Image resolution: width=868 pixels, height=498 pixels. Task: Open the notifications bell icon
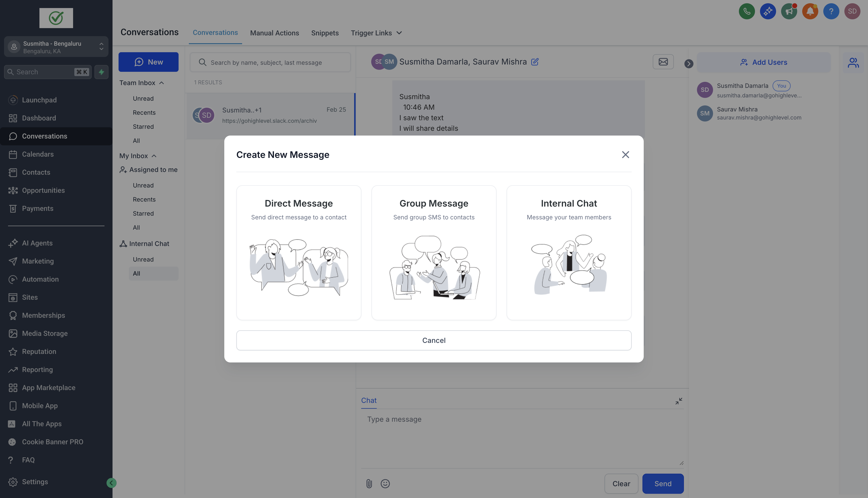[x=810, y=11]
